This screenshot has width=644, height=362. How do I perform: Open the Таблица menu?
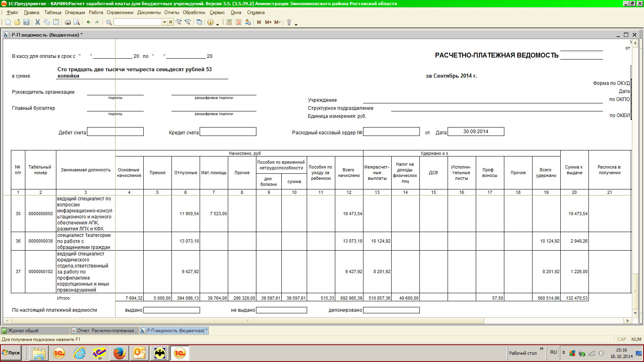(x=53, y=12)
